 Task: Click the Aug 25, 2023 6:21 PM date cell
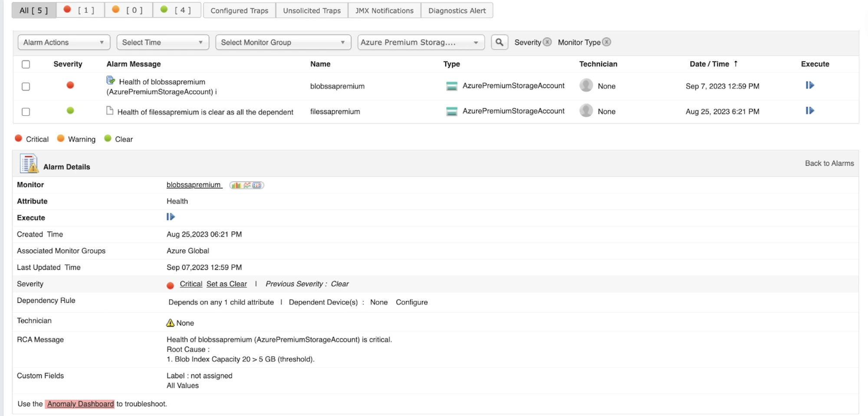[722, 111]
